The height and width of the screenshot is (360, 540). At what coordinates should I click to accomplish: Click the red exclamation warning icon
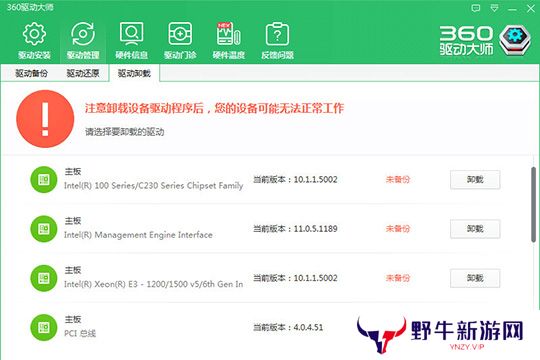click(x=45, y=119)
